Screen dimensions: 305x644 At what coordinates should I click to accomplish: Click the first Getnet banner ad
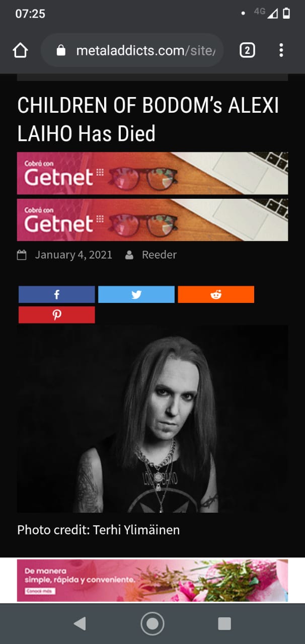[x=152, y=173]
